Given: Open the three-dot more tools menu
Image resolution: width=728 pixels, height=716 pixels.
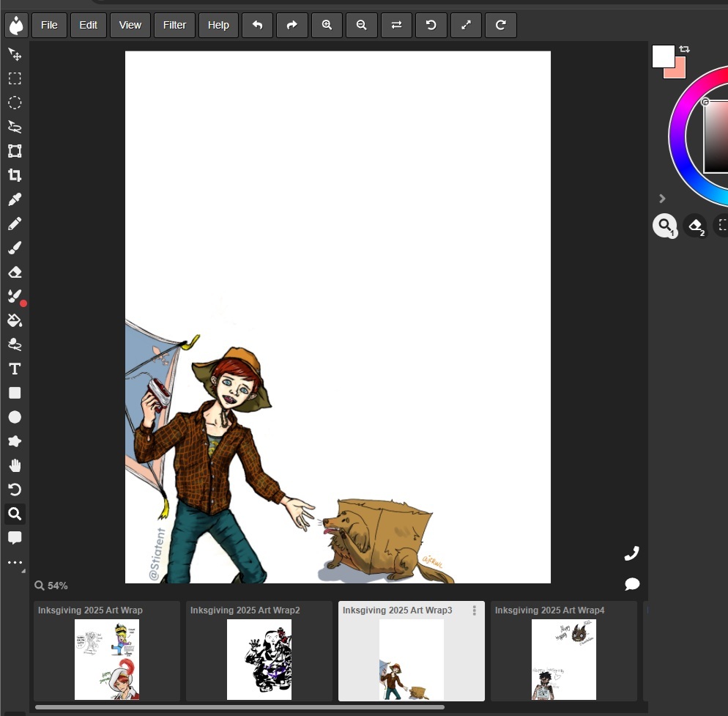Looking at the screenshot, I should (15, 563).
